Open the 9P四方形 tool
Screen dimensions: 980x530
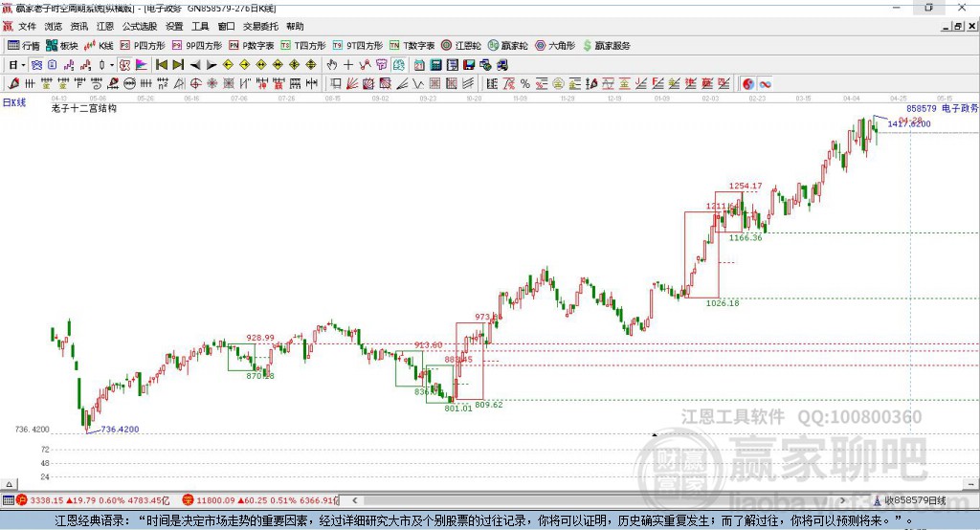tap(197, 46)
